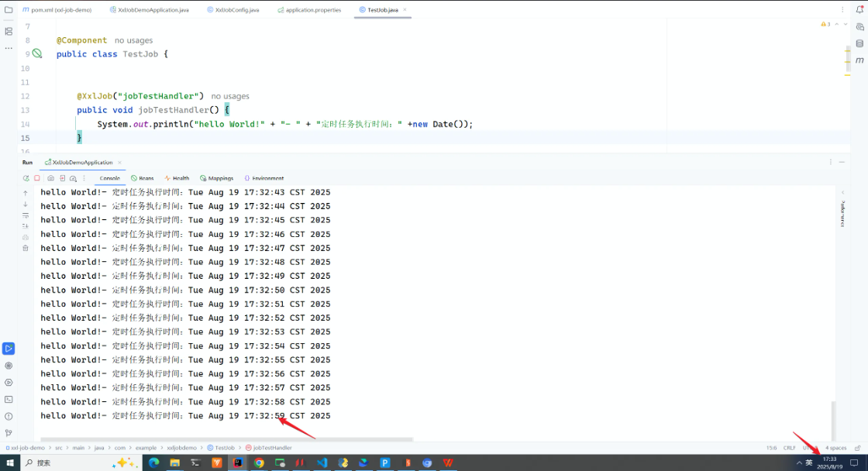This screenshot has width=868, height=471.
Task: Open Terminal tool window in left sidebar
Action: [9, 399]
